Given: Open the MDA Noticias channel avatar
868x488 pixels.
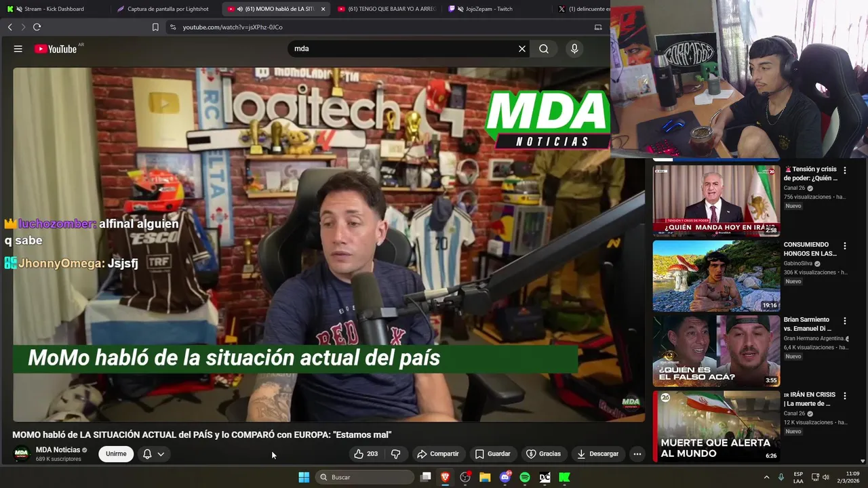Looking at the screenshot, I should [22, 454].
